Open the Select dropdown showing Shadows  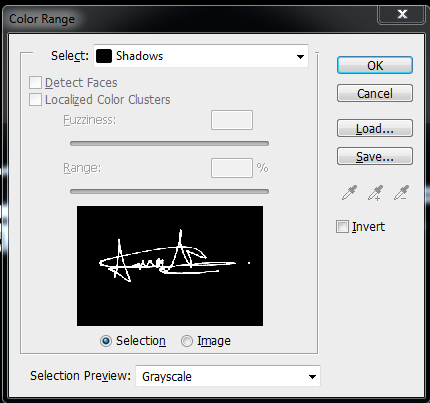click(201, 56)
